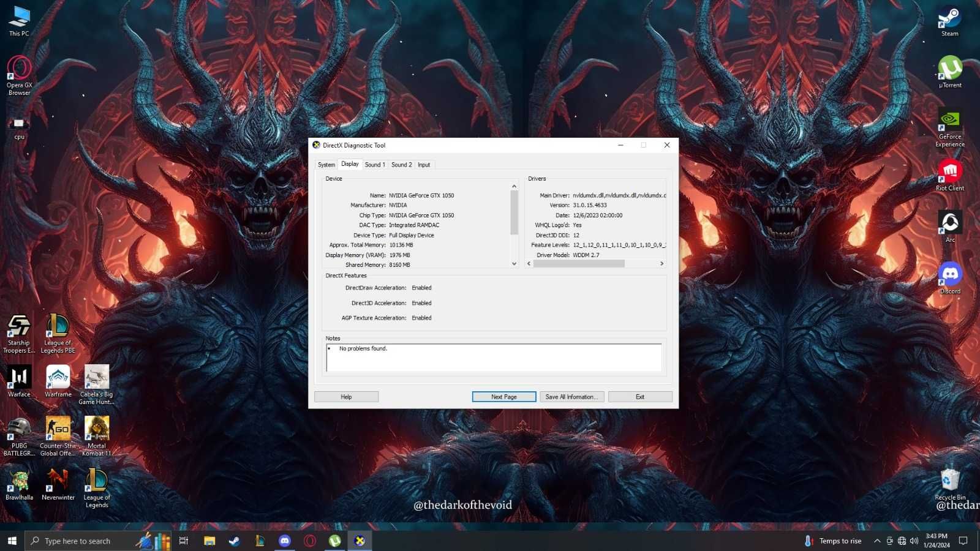
Task: Open League of Legends desktop shortcut
Action: pos(97,487)
